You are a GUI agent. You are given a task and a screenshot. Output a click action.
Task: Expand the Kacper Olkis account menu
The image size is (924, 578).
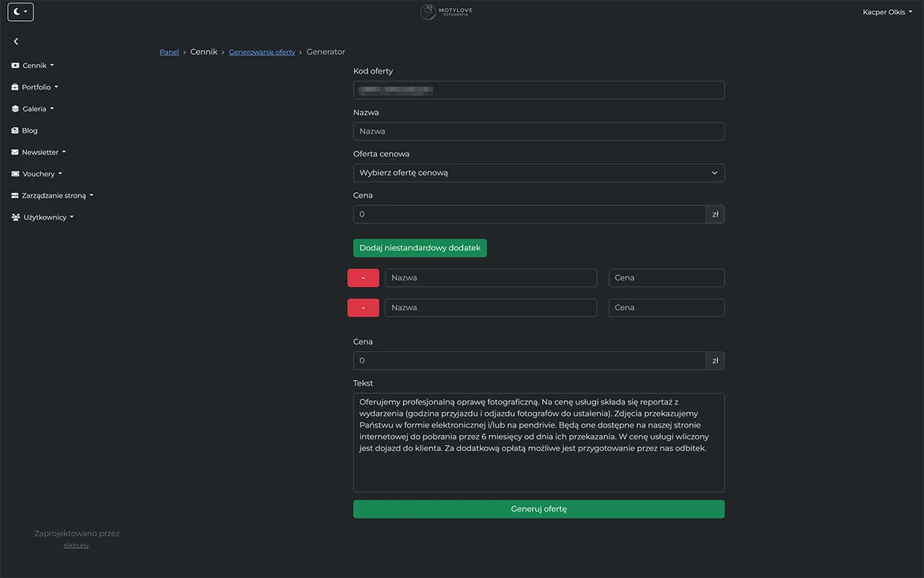887,12
